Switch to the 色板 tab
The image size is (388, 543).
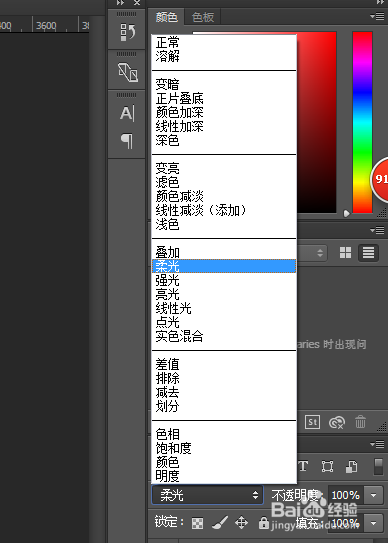point(203,17)
